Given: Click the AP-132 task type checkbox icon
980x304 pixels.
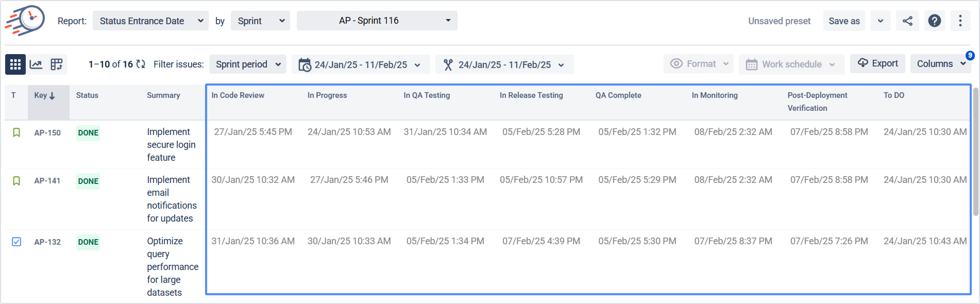Looking at the screenshot, I should coord(16,242).
